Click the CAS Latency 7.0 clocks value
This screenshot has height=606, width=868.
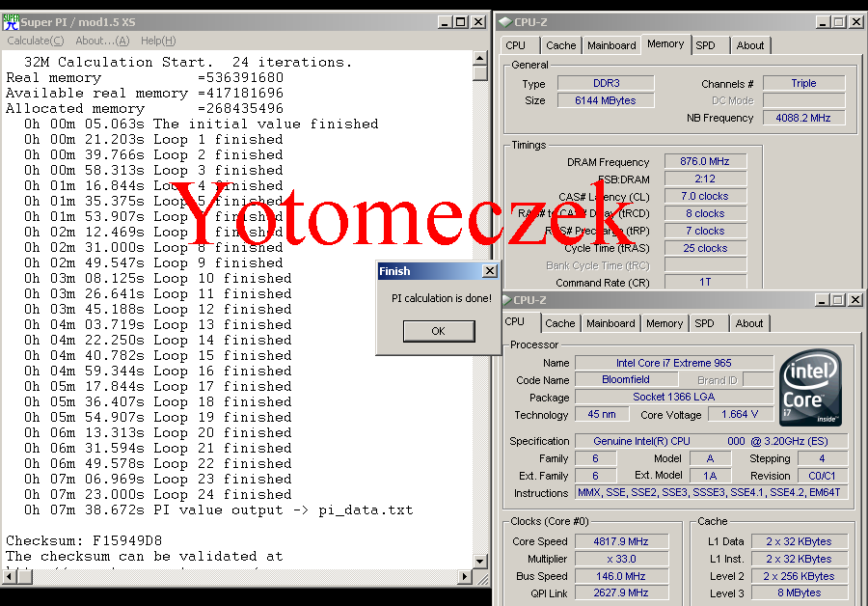point(705,196)
